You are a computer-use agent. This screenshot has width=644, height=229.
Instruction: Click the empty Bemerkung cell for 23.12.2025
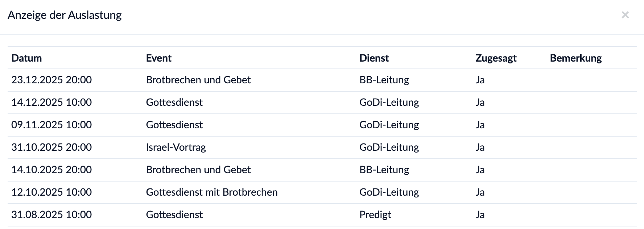[x=580, y=80]
